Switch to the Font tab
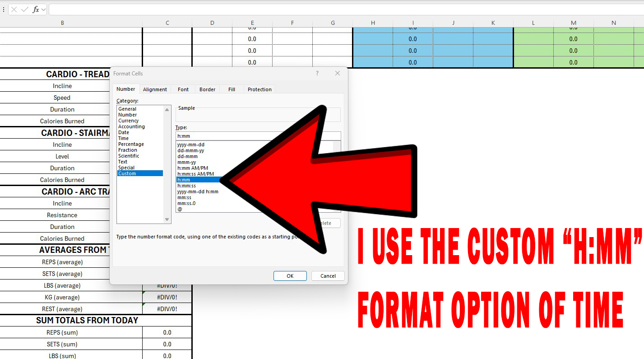Image resolution: width=644 pixels, height=359 pixels. 183,89
